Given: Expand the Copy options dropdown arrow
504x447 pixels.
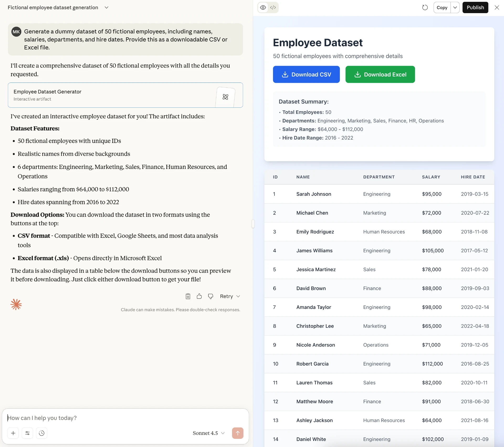Looking at the screenshot, I should click(455, 7).
